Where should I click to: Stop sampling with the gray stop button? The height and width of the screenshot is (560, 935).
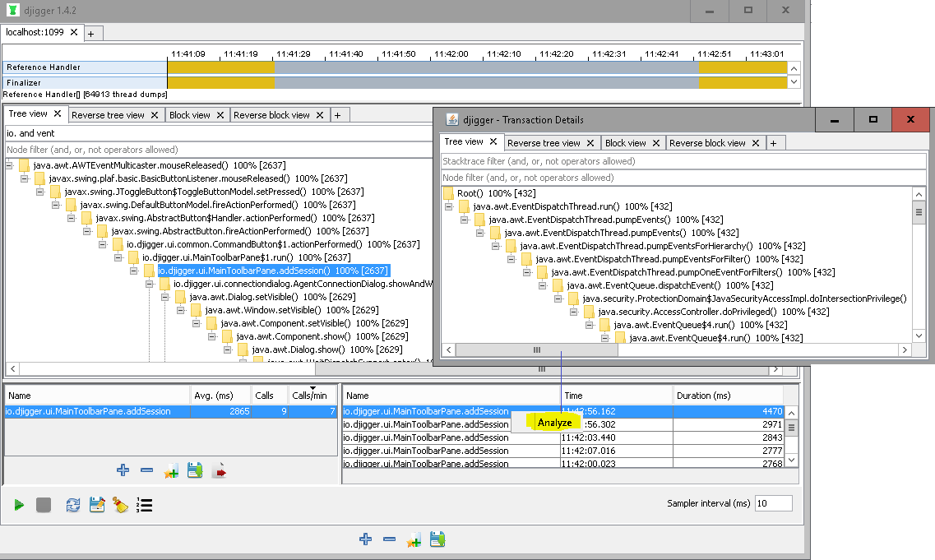click(44, 505)
